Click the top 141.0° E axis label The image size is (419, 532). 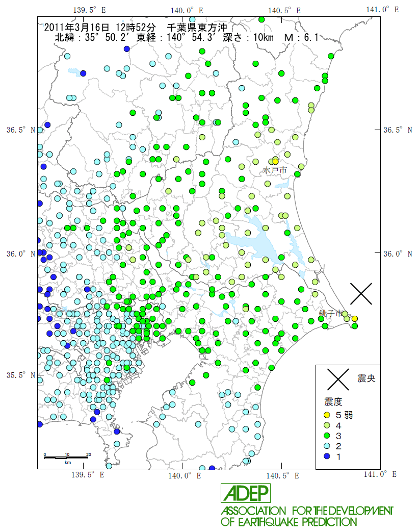tap(382, 10)
